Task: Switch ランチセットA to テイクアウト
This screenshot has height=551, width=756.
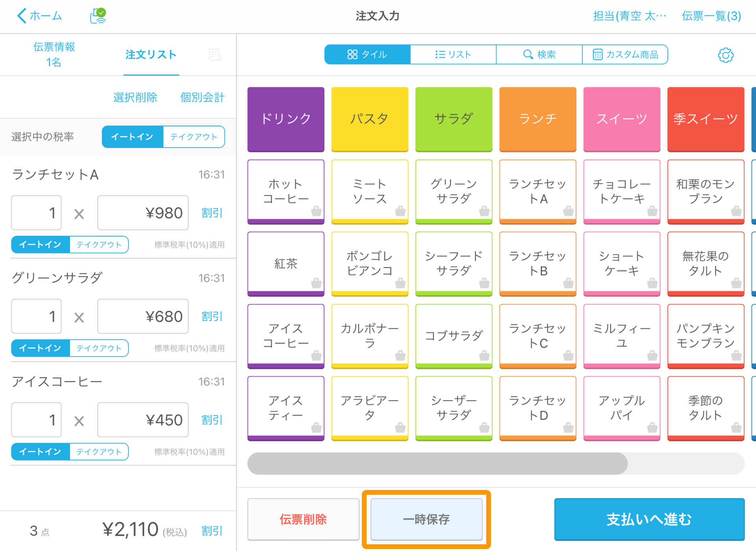Action: [99, 244]
